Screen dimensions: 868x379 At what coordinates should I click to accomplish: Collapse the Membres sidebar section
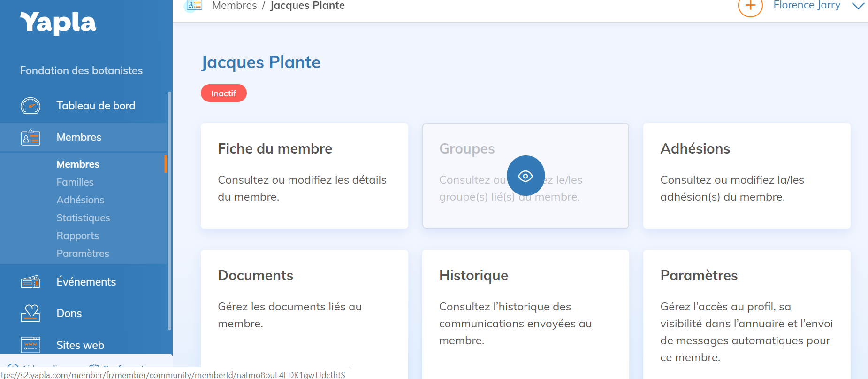tap(79, 138)
